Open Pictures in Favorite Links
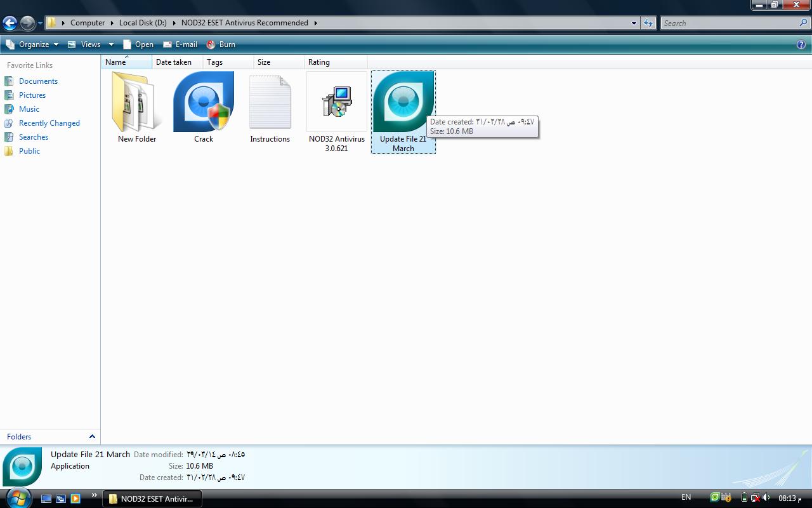 pos(32,95)
